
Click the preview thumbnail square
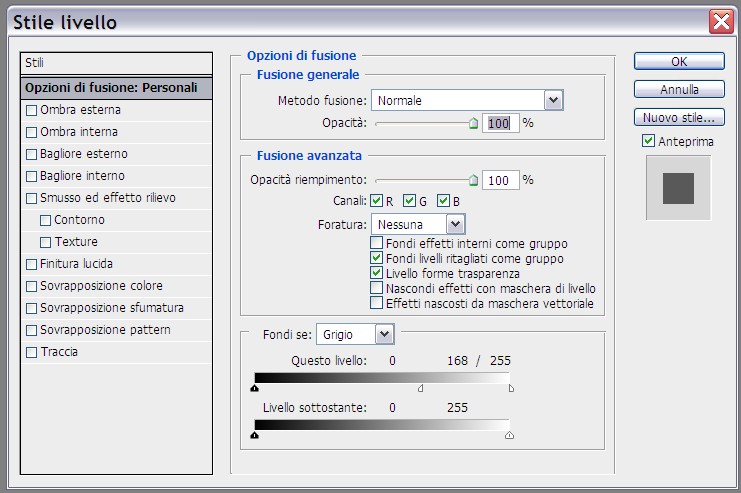[x=678, y=187]
